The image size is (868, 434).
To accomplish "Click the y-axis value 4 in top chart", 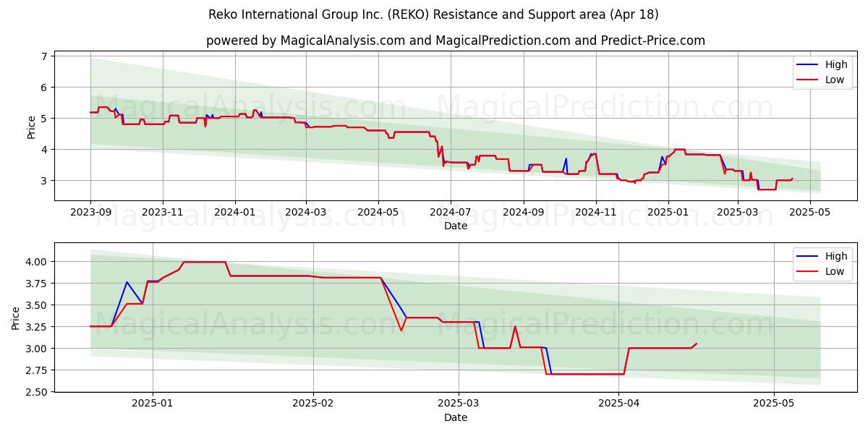I will pyautogui.click(x=44, y=150).
